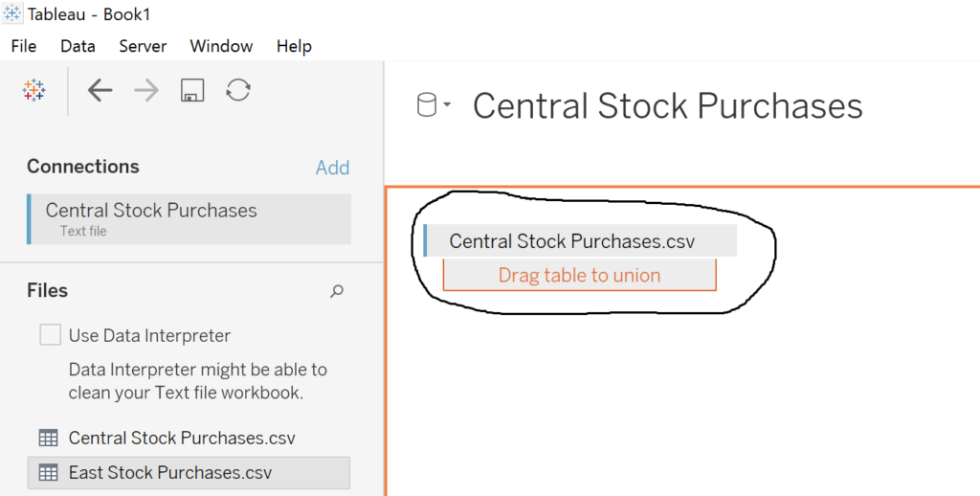This screenshot has height=496, width=980.
Task: Select East Stock Purchases.csv in the Files list
Action: tap(189, 473)
